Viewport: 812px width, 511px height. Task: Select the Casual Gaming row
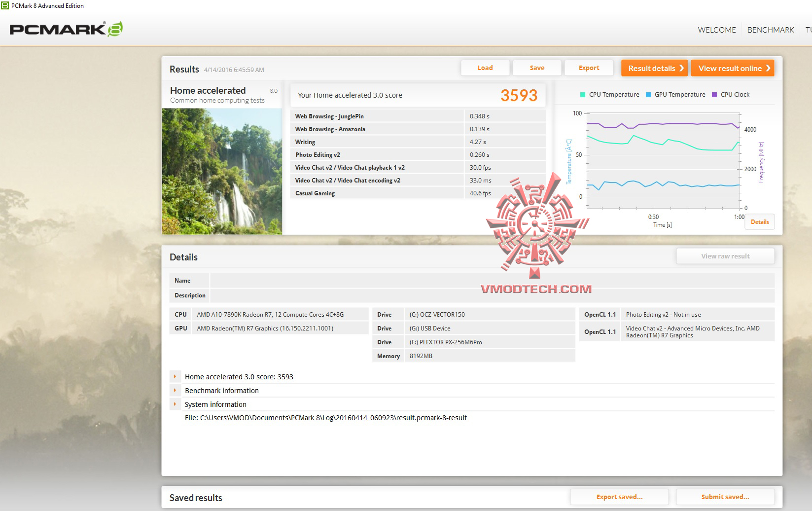[x=418, y=193]
